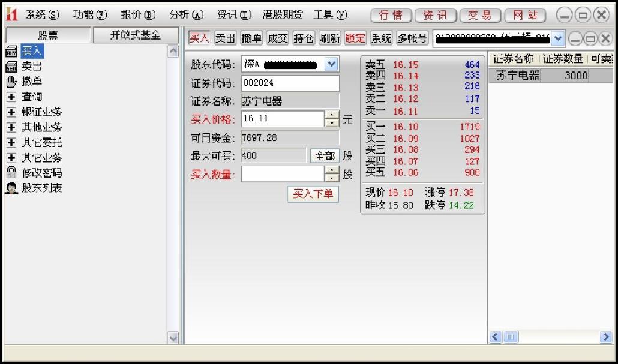Screen dimensions: 618x364
Task: Click the 锁定 toolbar button
Action: click(356, 38)
